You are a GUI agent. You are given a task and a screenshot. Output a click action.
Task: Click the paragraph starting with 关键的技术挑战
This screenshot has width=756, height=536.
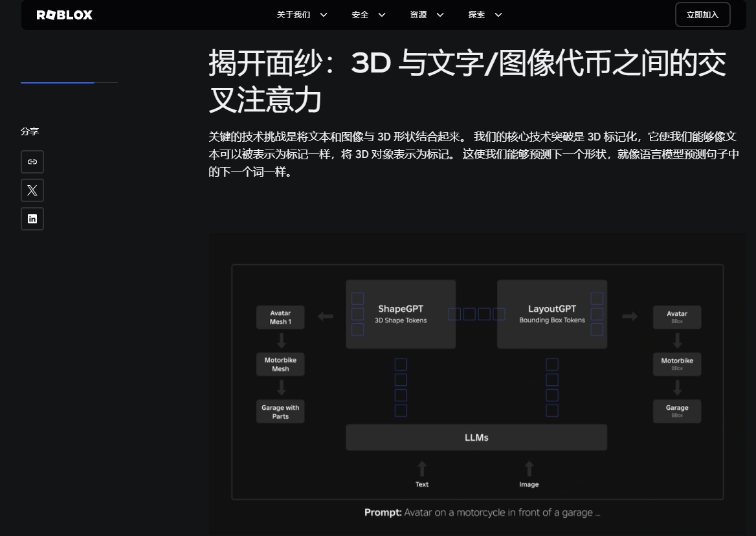point(473,154)
